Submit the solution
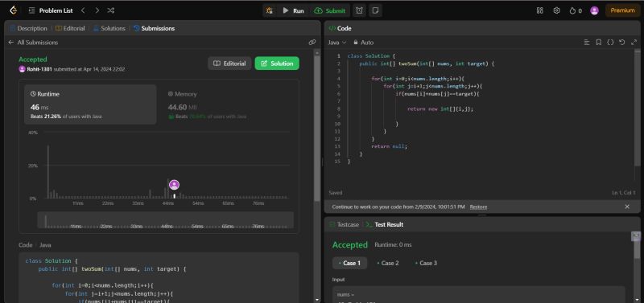 pos(330,10)
